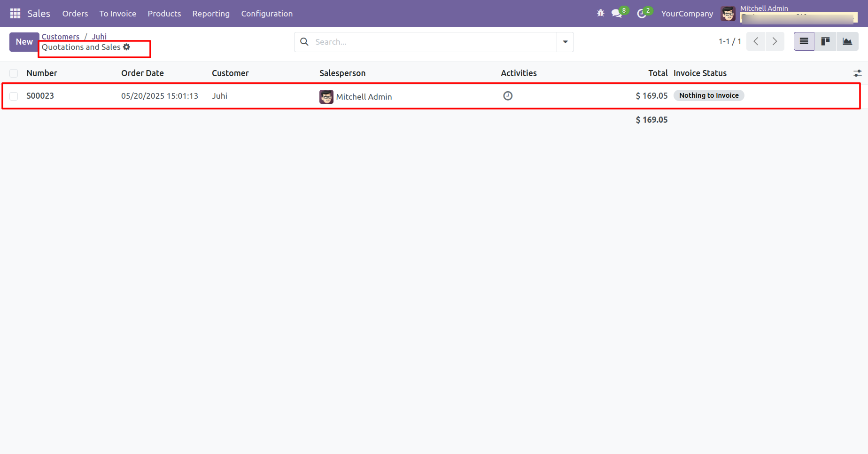This screenshot has width=868, height=454.
Task: Open the apps grid menu icon
Action: [15, 14]
